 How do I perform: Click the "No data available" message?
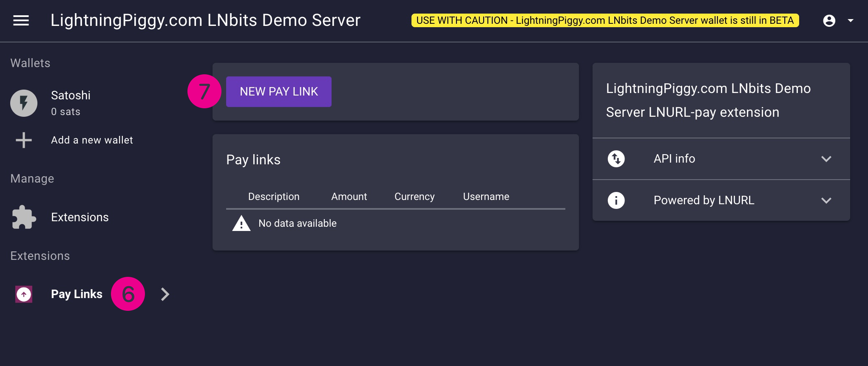coord(298,223)
